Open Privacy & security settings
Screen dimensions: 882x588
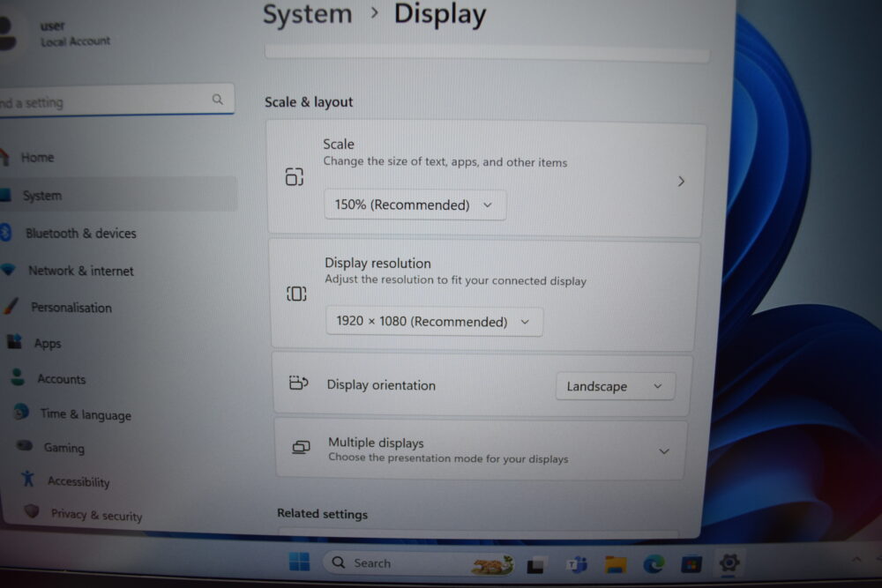pos(97,515)
